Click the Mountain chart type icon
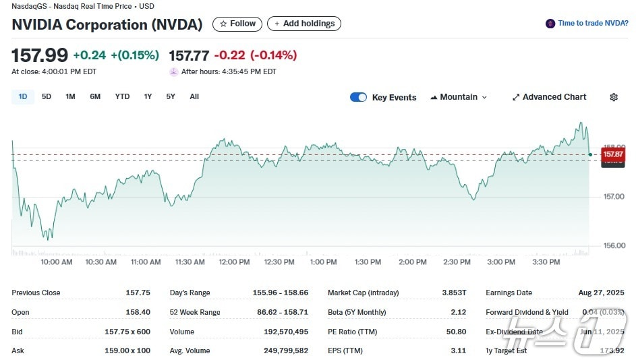The width and height of the screenshot is (636, 364). [x=434, y=97]
